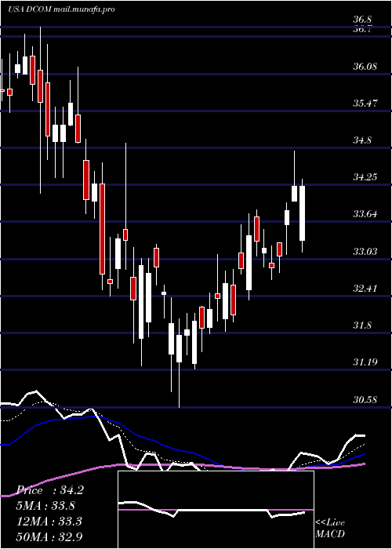
Task: Click the 32.41 price level label
Action: (365, 289)
